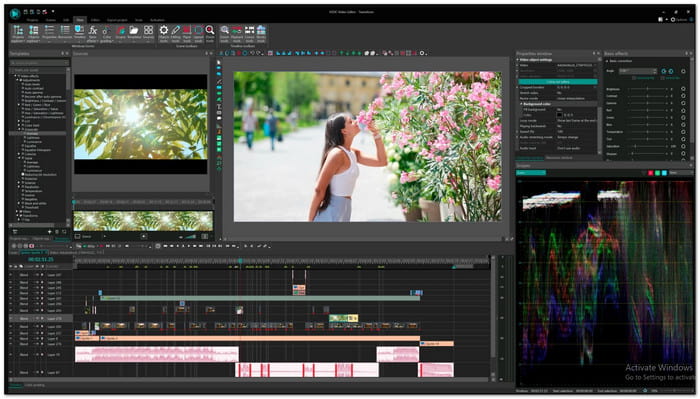The image size is (700, 399).
Task: Switch to the Resources window tab
Action: tap(559, 158)
